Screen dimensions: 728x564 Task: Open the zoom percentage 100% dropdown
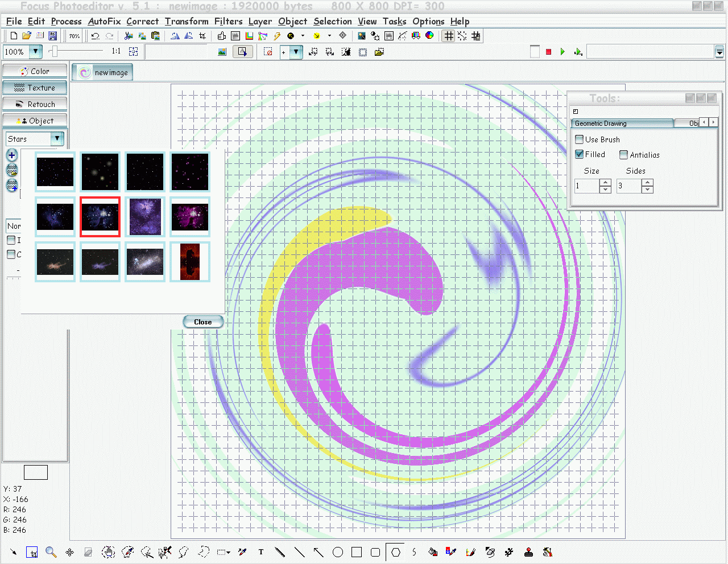(35, 51)
